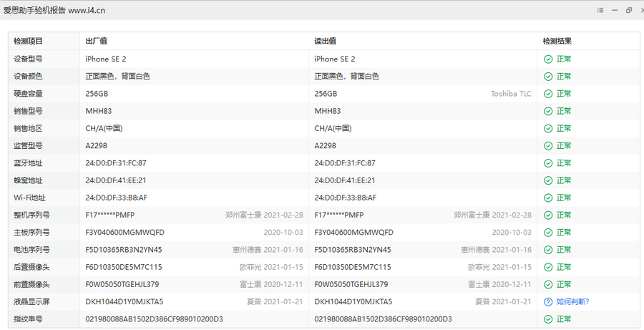The height and width of the screenshot is (330, 644).
Task: Click 正常 result text in 设备型号 row
Action: coord(564,59)
